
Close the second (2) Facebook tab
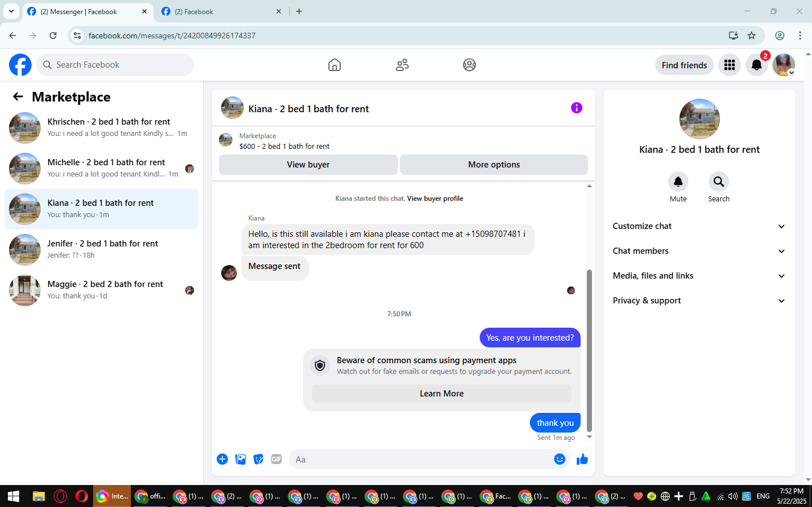click(279, 11)
